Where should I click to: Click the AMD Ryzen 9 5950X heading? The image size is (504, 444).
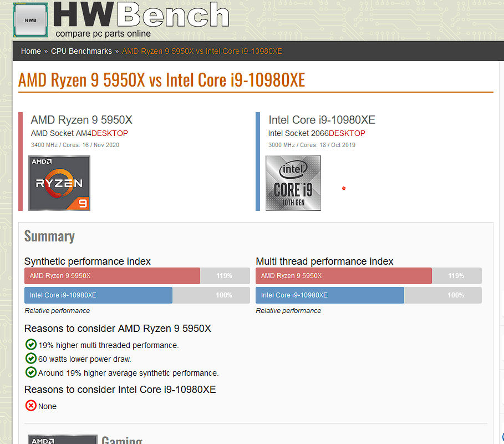pos(82,120)
